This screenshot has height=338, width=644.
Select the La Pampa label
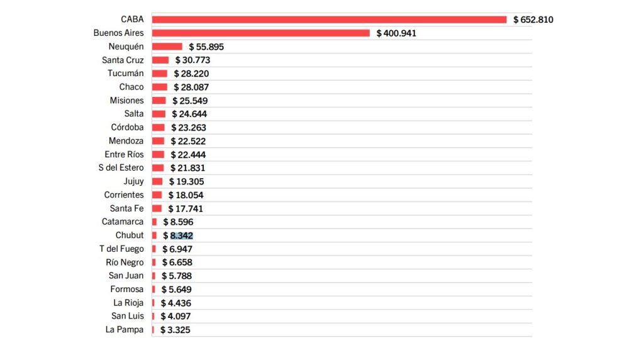(x=125, y=330)
